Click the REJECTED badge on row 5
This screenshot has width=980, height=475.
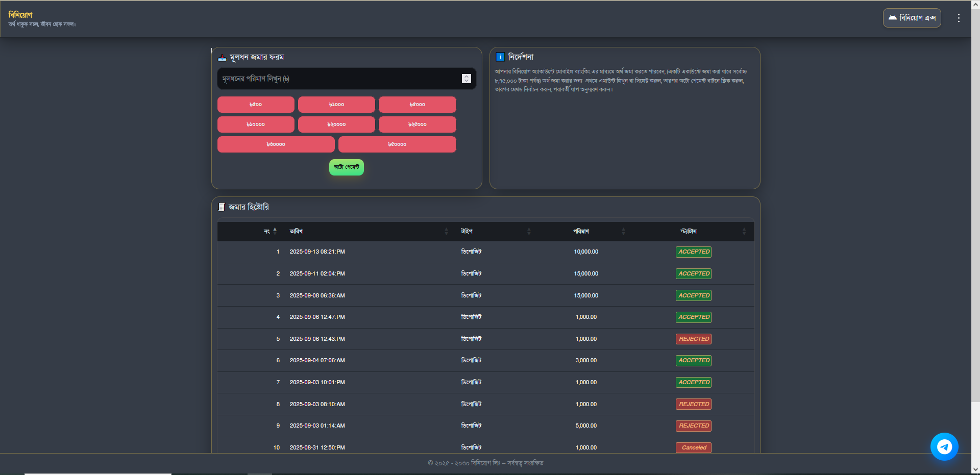[693, 339]
